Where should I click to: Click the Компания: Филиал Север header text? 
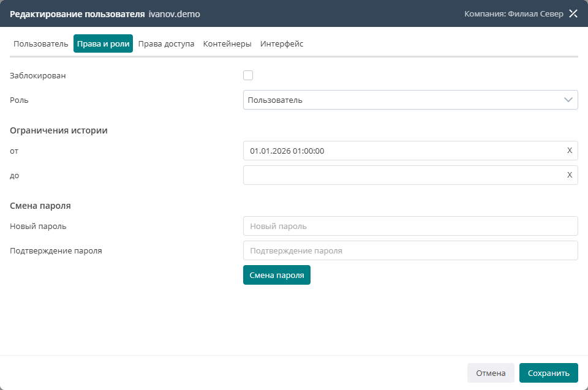tap(514, 14)
